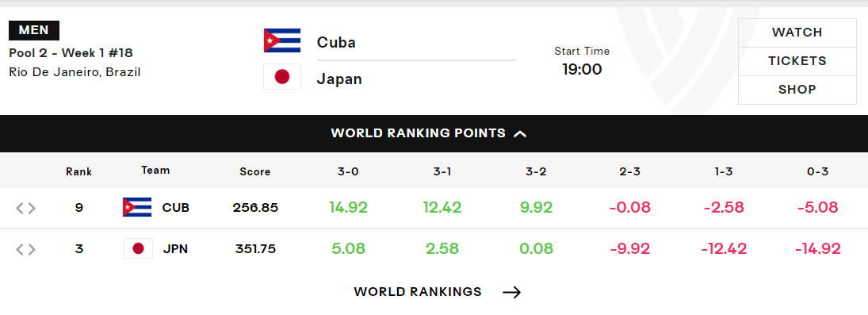Screen dimensions: 868x315
Task: Click the 3-0 column header
Action: [348, 171]
